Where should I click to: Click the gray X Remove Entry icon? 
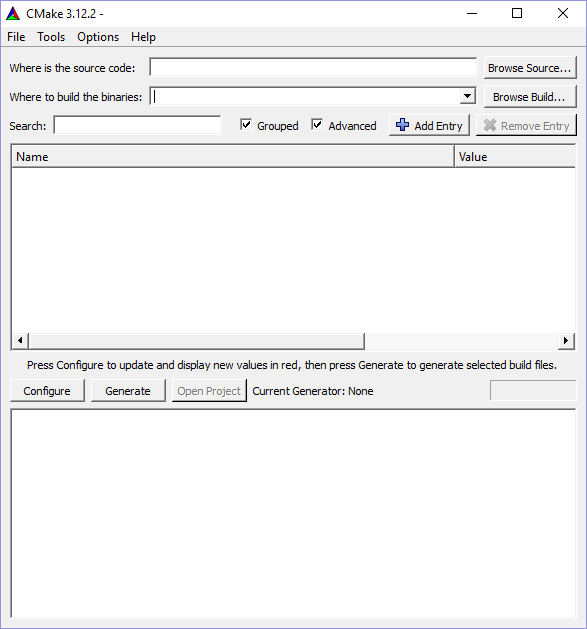pyautogui.click(x=490, y=125)
